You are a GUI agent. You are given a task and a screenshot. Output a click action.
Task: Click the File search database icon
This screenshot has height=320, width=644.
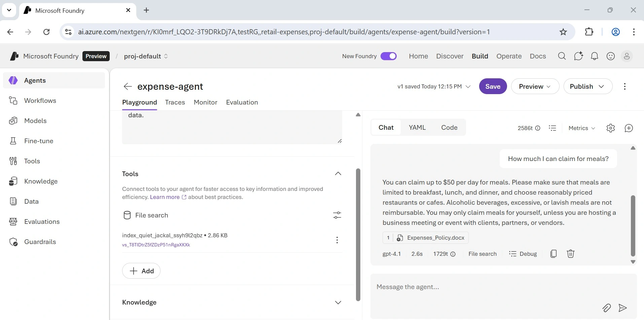[127, 215]
